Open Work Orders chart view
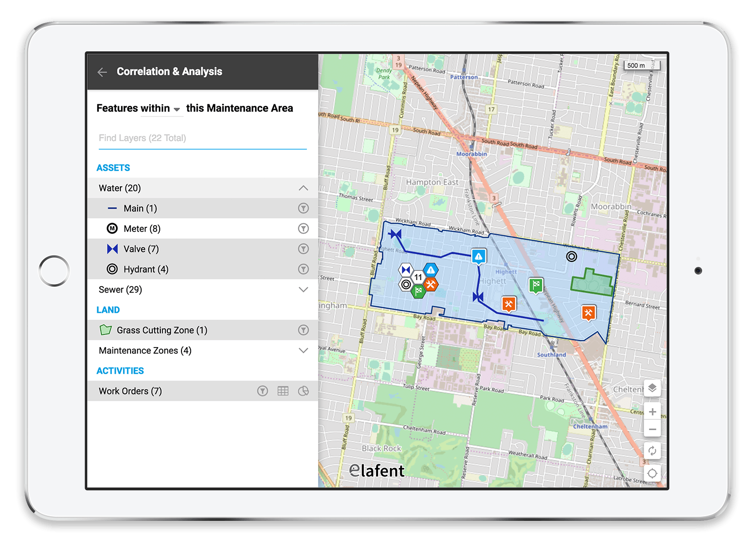This screenshot has height=544, width=756. [x=303, y=391]
